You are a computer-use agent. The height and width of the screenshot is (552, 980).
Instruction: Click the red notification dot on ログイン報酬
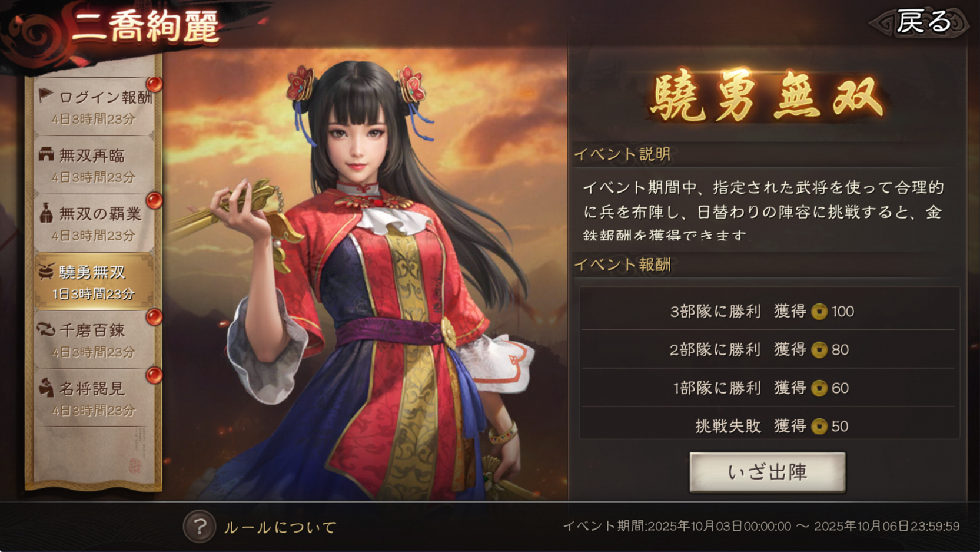[x=154, y=84]
